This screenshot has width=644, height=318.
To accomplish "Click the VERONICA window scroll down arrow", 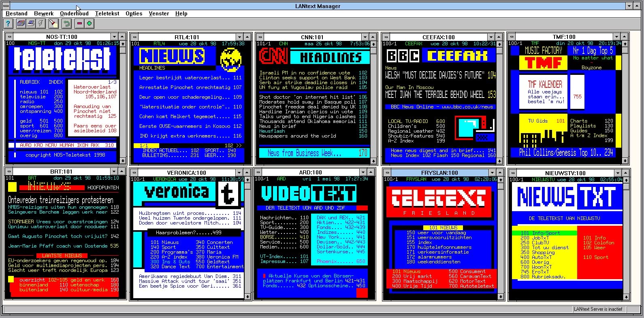I will click(x=247, y=297).
